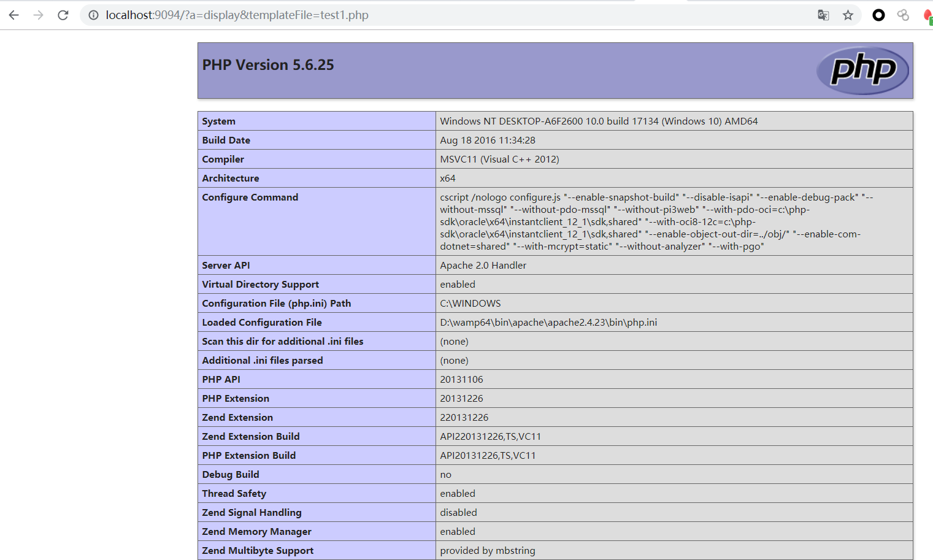Select Zend Signal Handling label
This screenshot has width=933, height=560.
tap(251, 513)
